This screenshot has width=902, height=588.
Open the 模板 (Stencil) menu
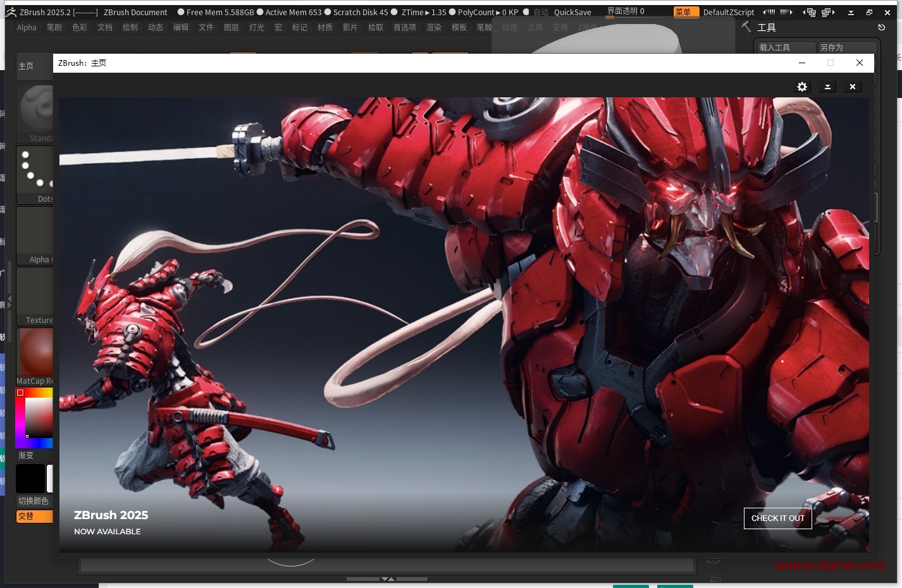point(459,27)
